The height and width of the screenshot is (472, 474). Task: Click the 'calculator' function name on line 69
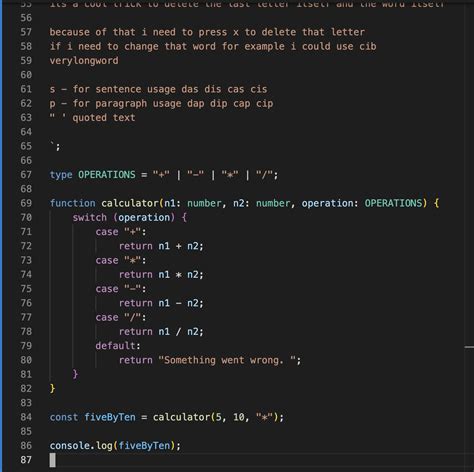(130, 203)
